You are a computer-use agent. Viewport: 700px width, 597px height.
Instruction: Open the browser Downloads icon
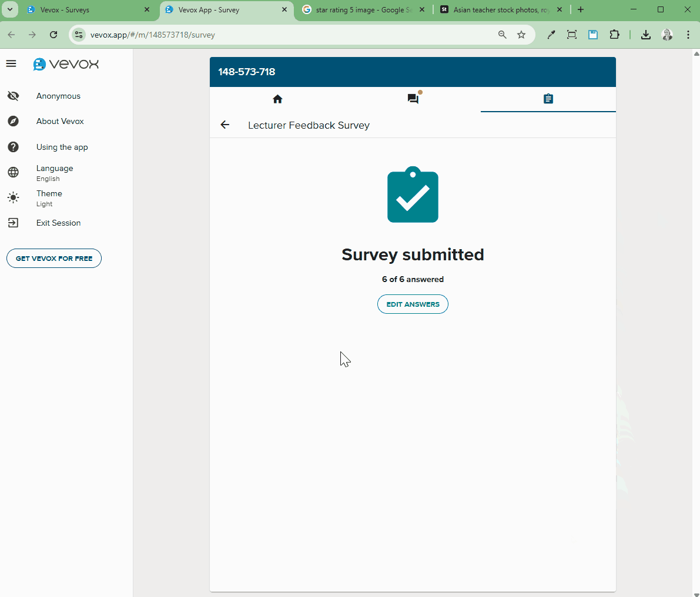tap(645, 35)
